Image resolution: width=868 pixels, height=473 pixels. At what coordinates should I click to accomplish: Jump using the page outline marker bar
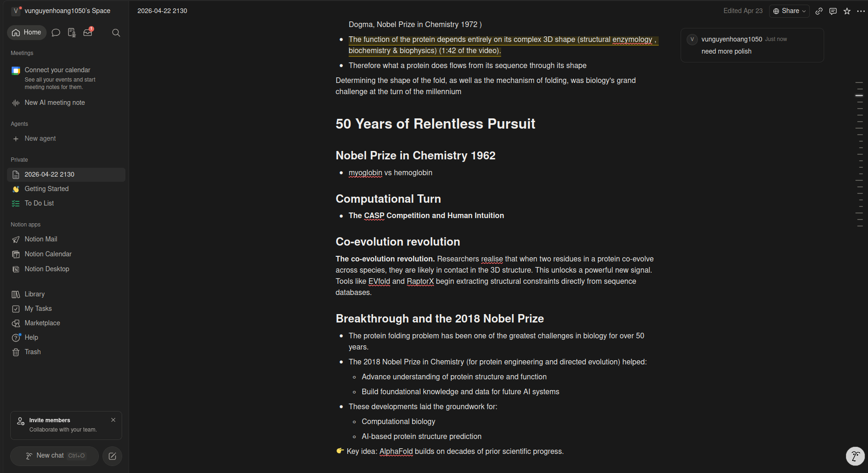[x=859, y=154]
